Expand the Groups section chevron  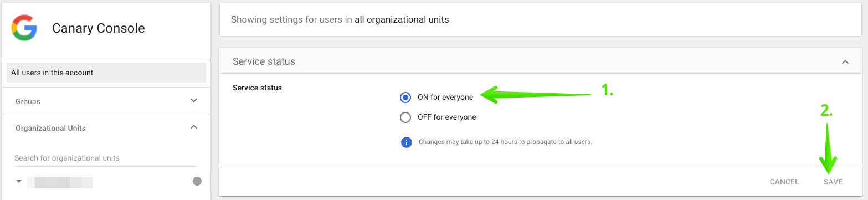pyautogui.click(x=194, y=101)
